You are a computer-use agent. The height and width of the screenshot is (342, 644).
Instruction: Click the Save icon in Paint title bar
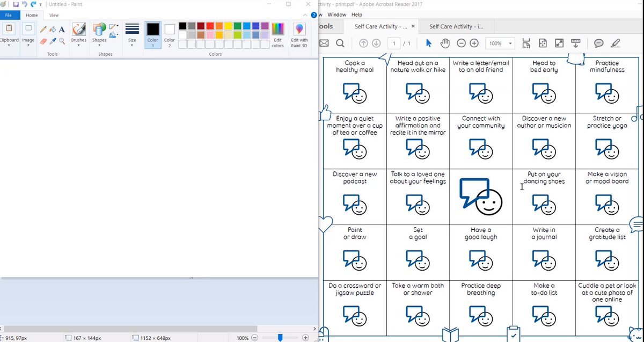[16, 4]
